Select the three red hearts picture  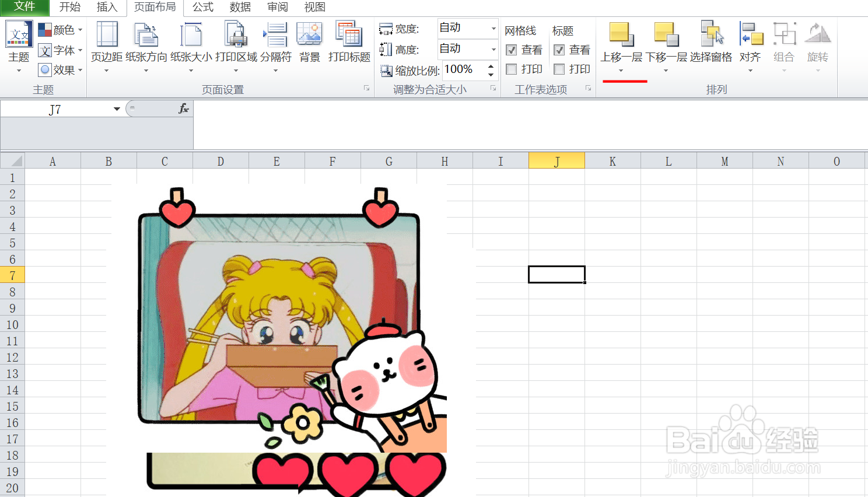pyautogui.click(x=350, y=474)
